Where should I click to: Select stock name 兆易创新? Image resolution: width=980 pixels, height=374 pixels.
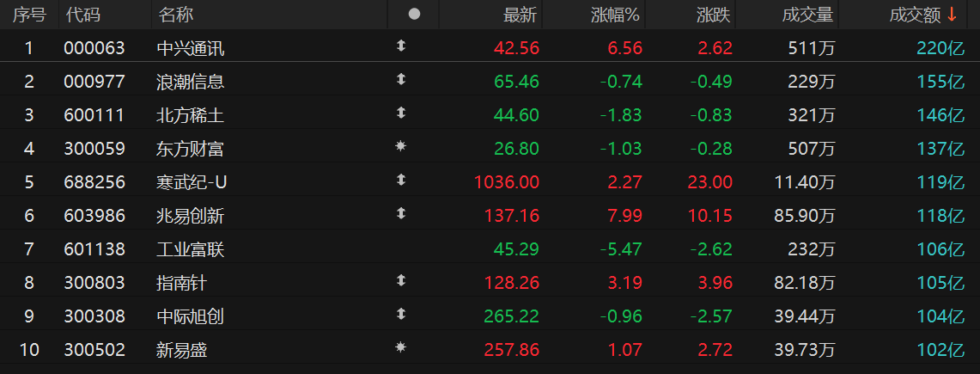(x=191, y=217)
